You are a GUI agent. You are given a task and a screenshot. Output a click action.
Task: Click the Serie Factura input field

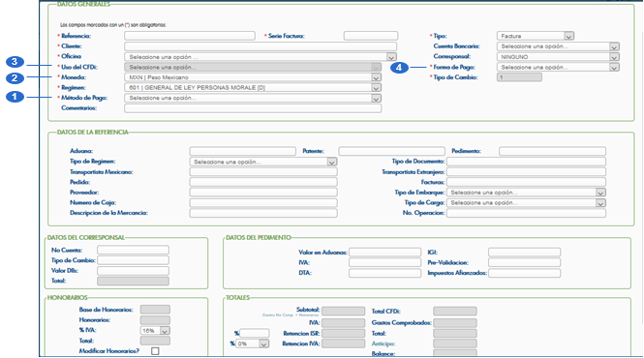pos(371,36)
